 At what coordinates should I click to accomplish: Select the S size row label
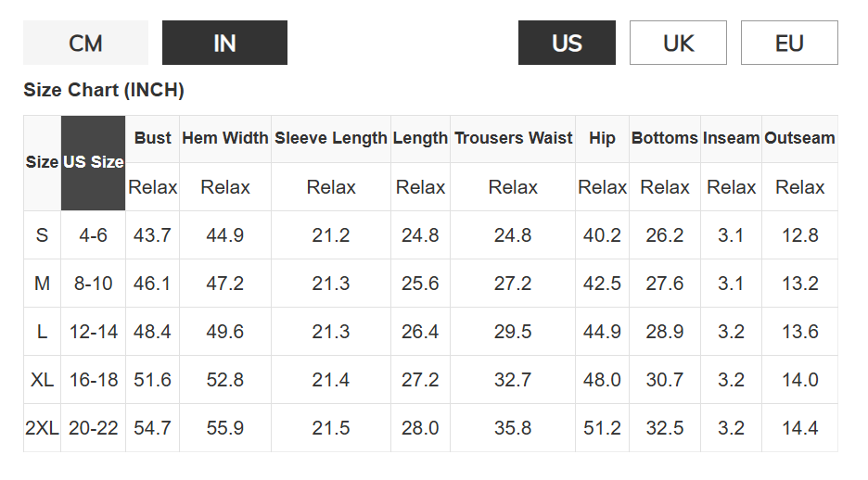(42, 235)
